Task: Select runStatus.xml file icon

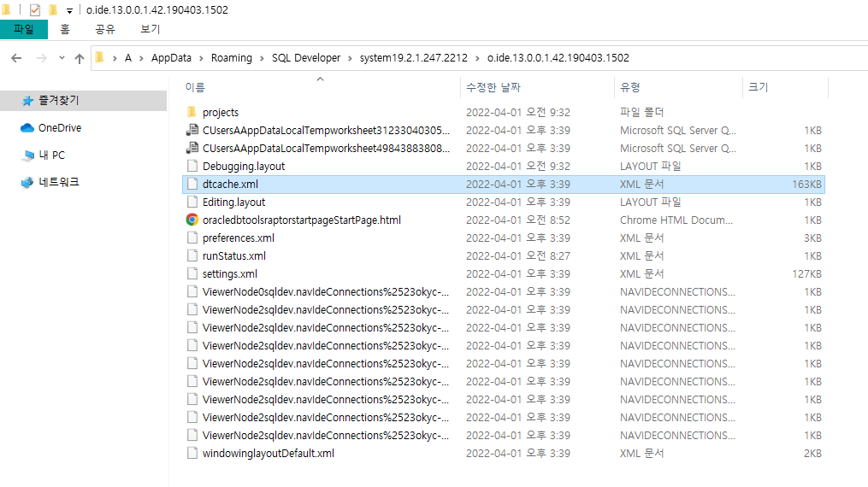Action: tap(192, 256)
